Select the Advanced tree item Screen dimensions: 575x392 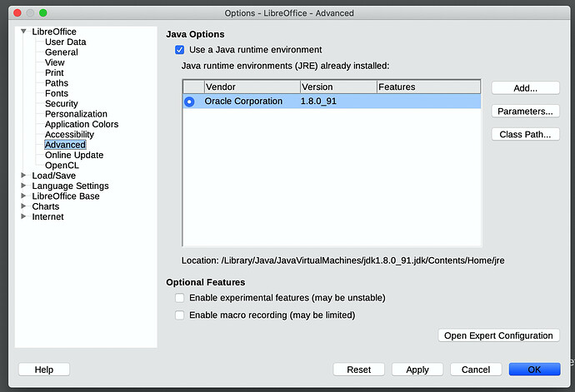(65, 145)
